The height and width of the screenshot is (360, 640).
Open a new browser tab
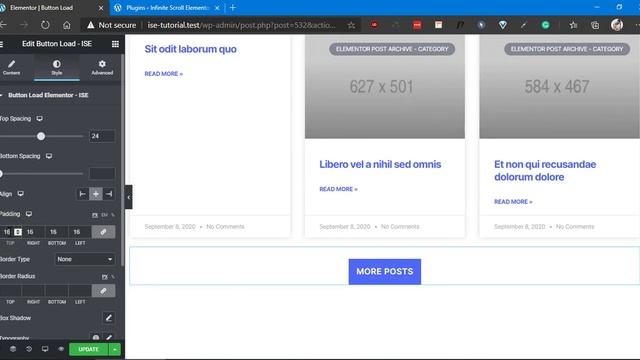(233, 8)
